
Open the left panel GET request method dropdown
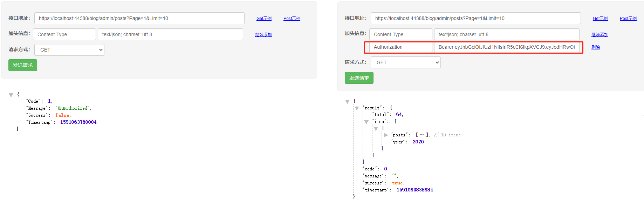coord(69,50)
